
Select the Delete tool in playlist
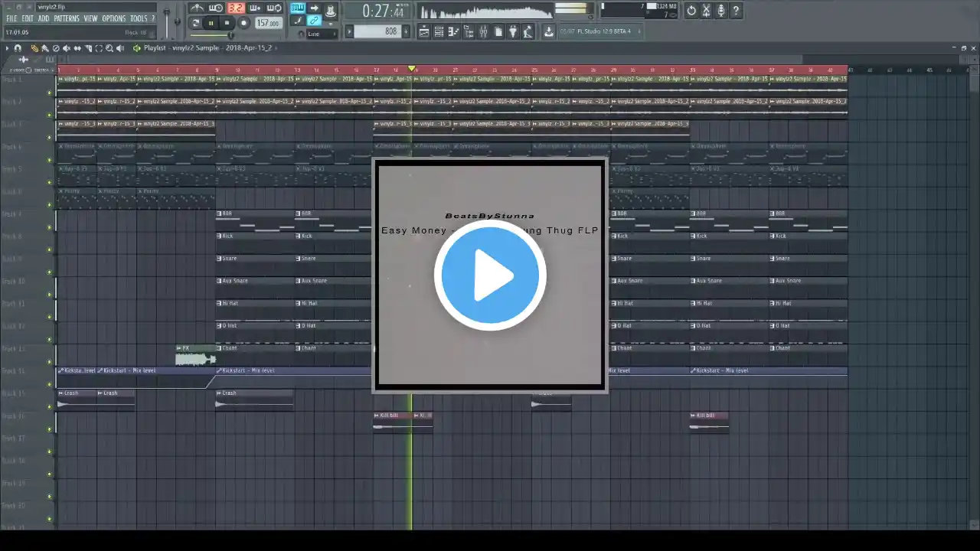(56, 48)
